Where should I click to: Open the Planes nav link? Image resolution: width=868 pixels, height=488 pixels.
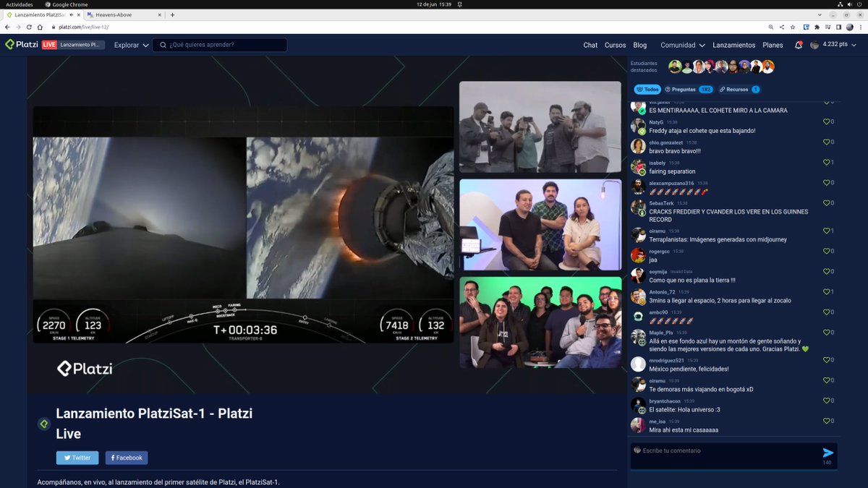(x=773, y=45)
